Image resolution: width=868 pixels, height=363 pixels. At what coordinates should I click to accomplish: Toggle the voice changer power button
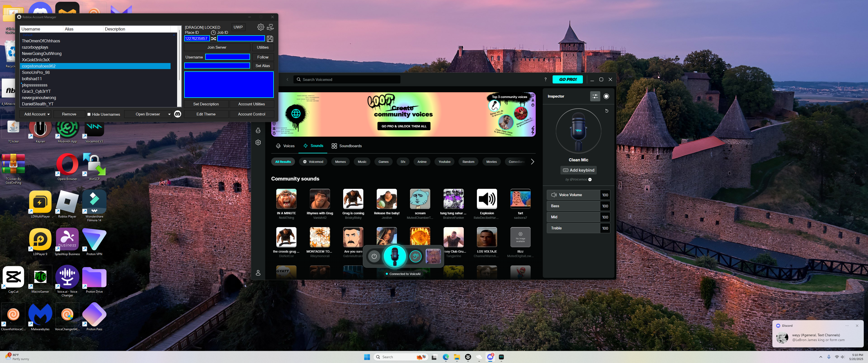374,257
